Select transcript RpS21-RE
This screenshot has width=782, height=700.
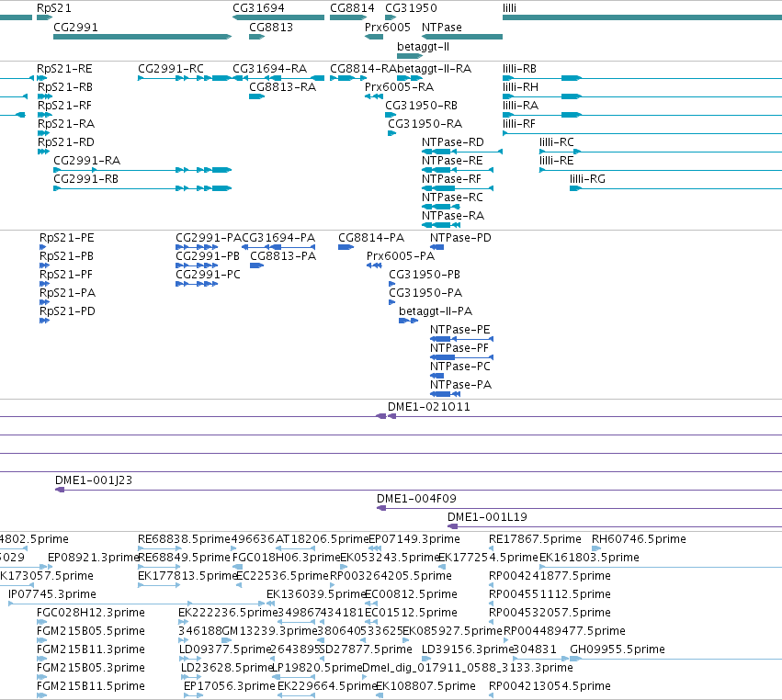pos(64,68)
